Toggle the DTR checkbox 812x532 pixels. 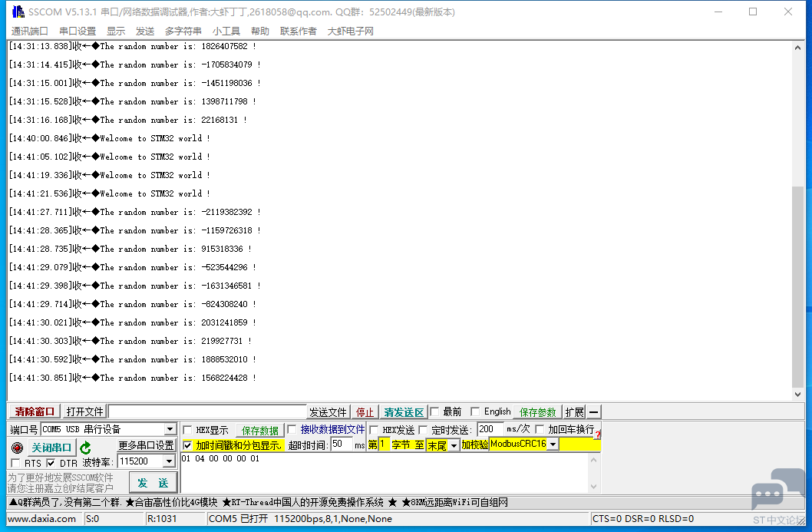pos(51,463)
